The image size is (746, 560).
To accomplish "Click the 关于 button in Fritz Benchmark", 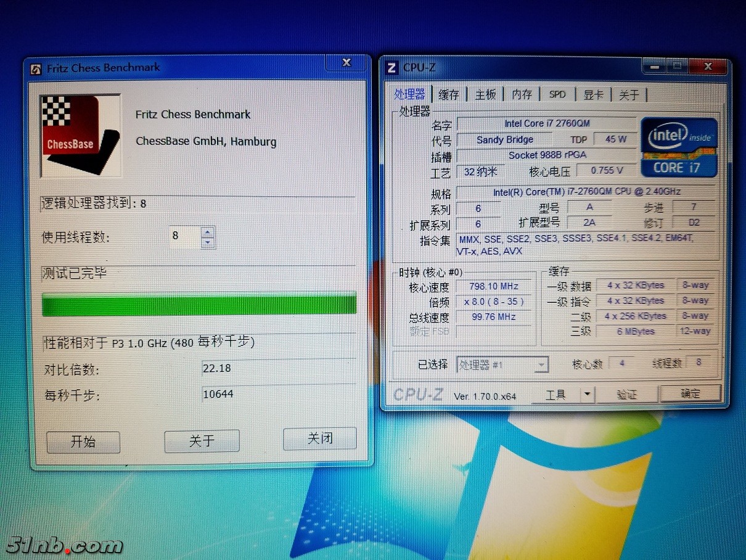I will (x=202, y=441).
